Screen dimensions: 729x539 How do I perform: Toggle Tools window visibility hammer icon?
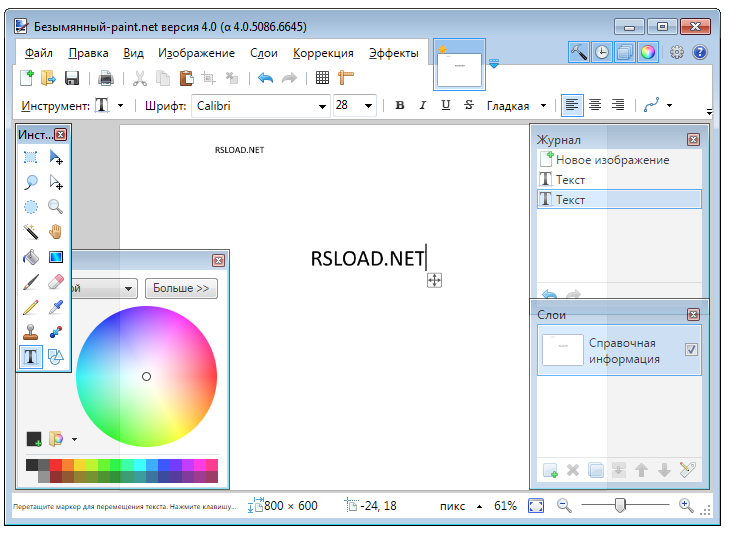[x=579, y=52]
